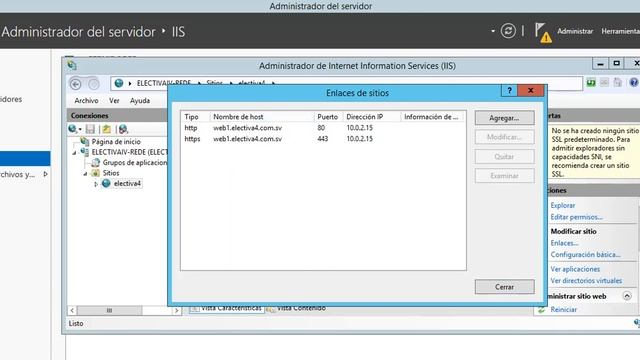Click the Reiniciar site link
This screenshot has width=640, height=360.
[564, 309]
